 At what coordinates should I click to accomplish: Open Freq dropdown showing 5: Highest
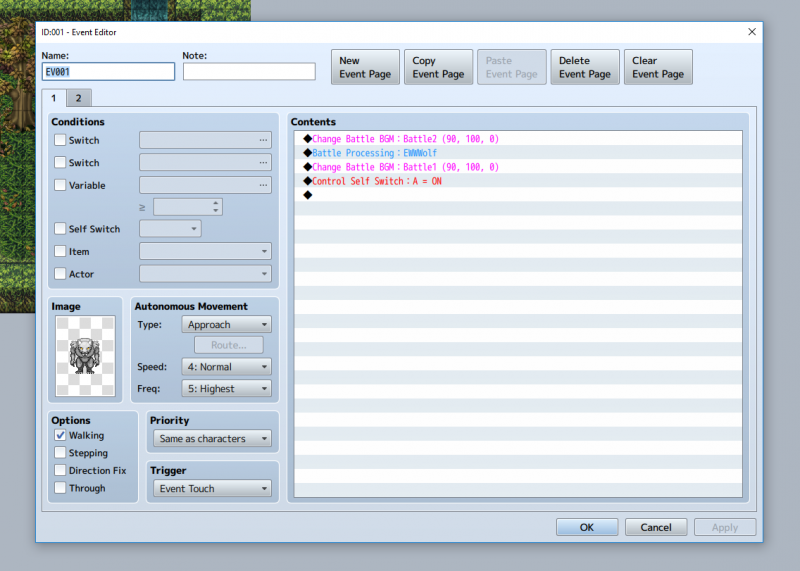point(227,389)
